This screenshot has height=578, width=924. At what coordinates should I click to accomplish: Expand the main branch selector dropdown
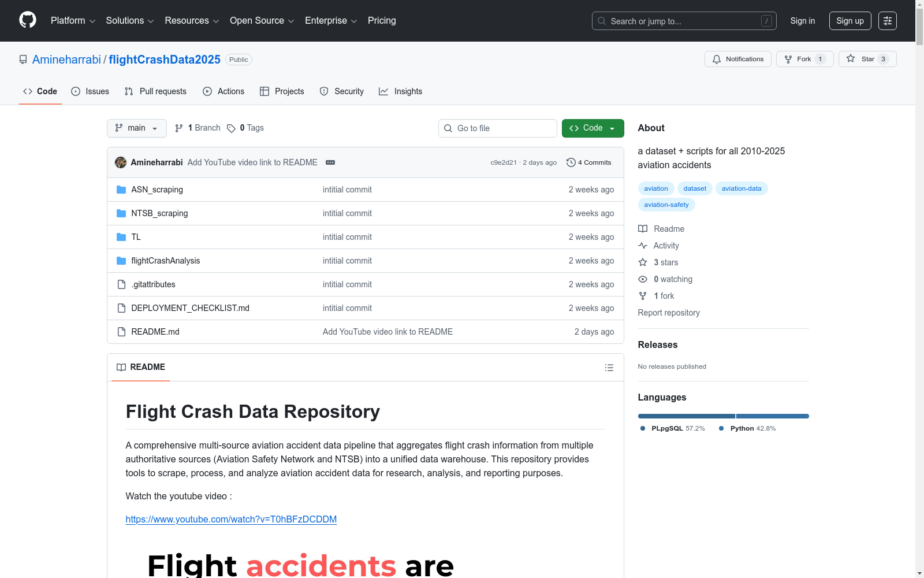[x=137, y=128]
